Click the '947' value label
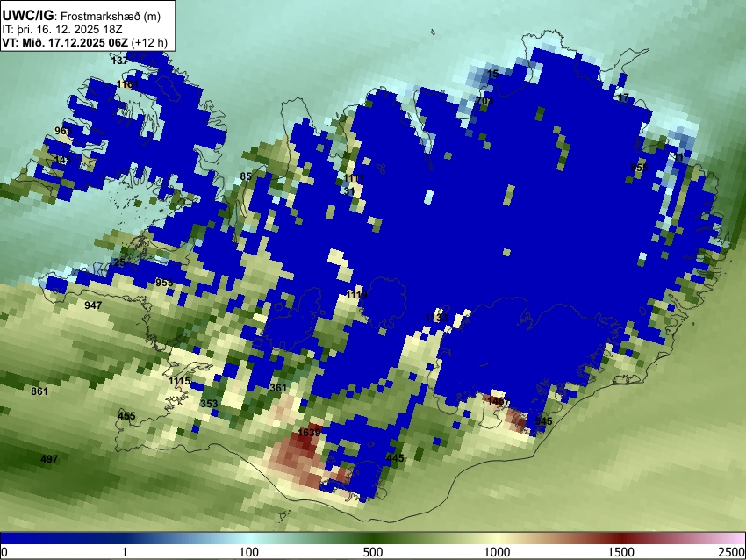The width and height of the screenshot is (746, 560). [93, 305]
